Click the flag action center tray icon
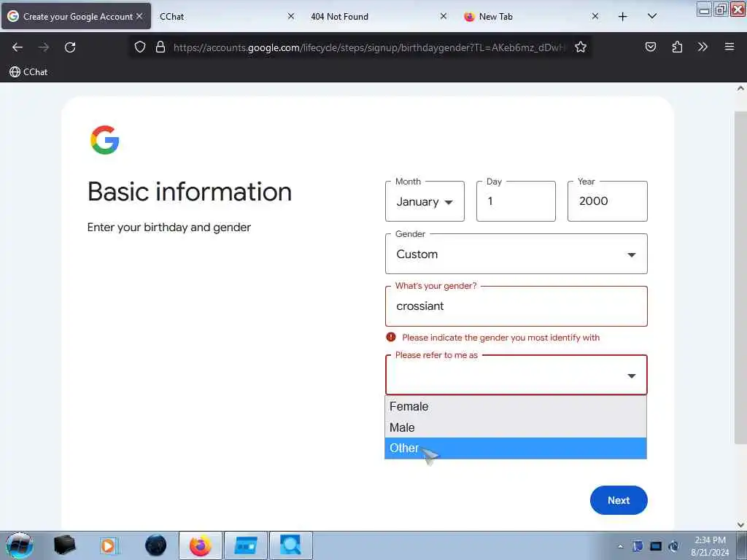This screenshot has width=747, height=560. click(638, 546)
